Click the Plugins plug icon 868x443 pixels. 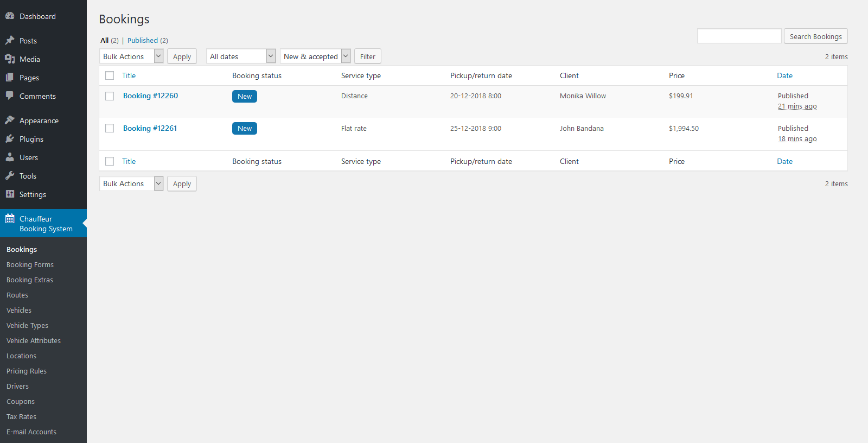(10, 139)
